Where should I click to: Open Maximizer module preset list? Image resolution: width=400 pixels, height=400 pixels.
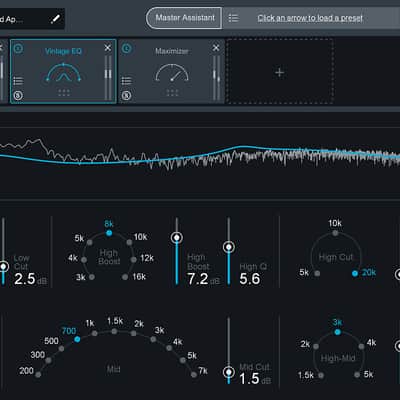126,81
